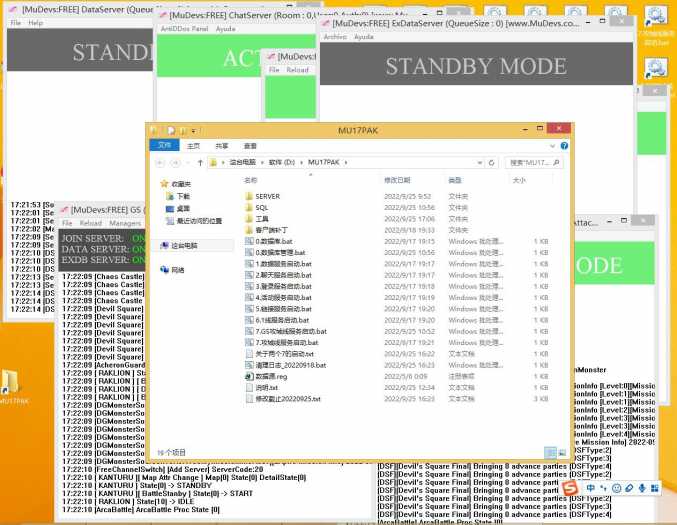Expand breadcrumb arrow after MU17PAK
The width and height of the screenshot is (677, 525).
[x=346, y=162]
